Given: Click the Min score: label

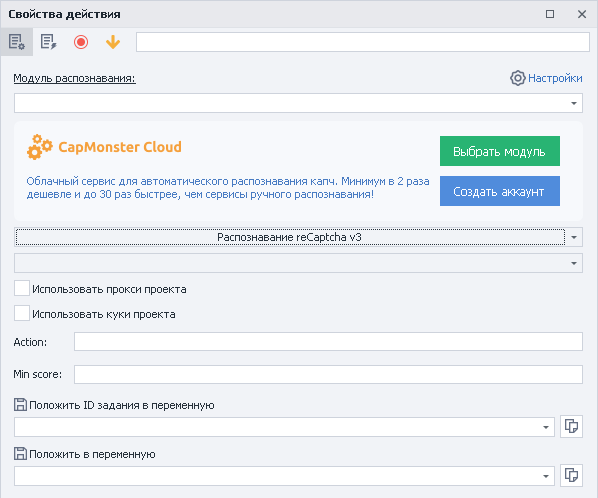Looking at the screenshot, I should (x=37, y=374).
